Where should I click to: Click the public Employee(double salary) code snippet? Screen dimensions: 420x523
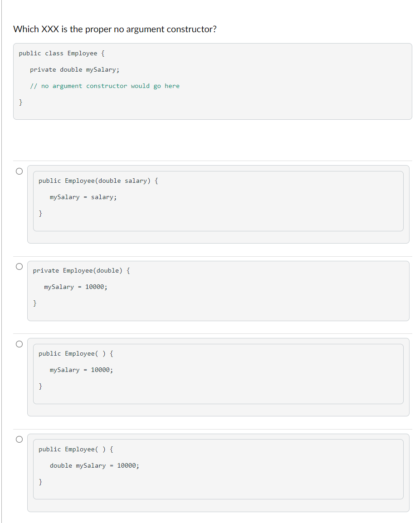pos(98,181)
